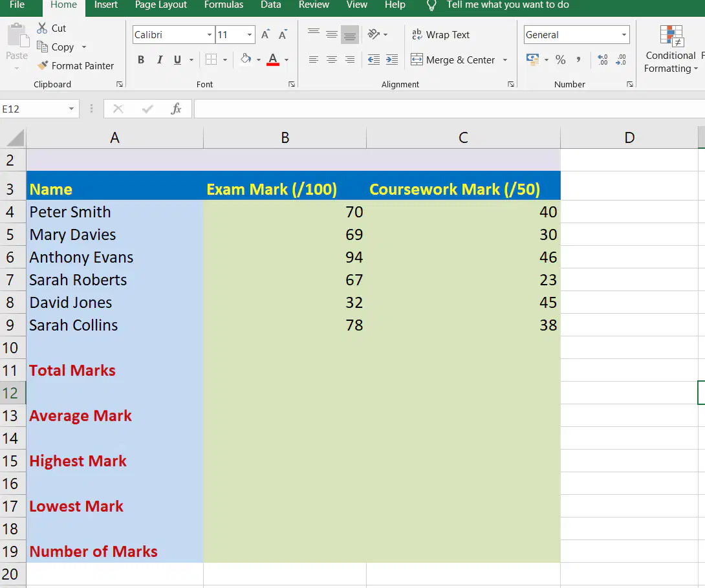Toggle Italic formatting
Viewport: 705px width, 588px height.
point(159,60)
